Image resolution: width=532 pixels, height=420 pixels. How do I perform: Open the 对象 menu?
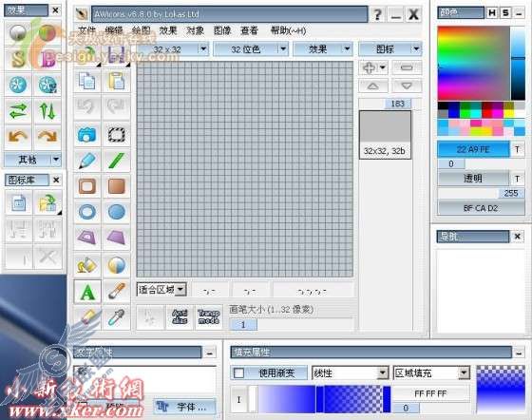[196, 30]
